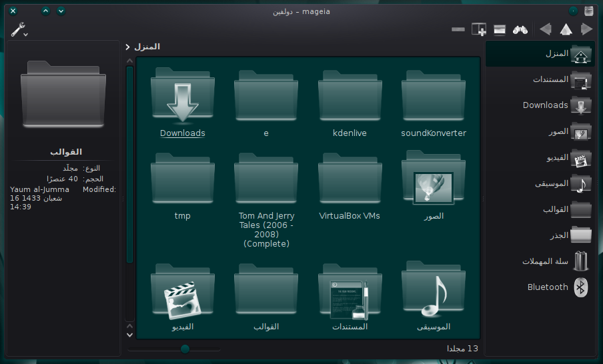Select الفيديو in places panel
The width and height of the screenshot is (603, 364).
click(x=540, y=158)
